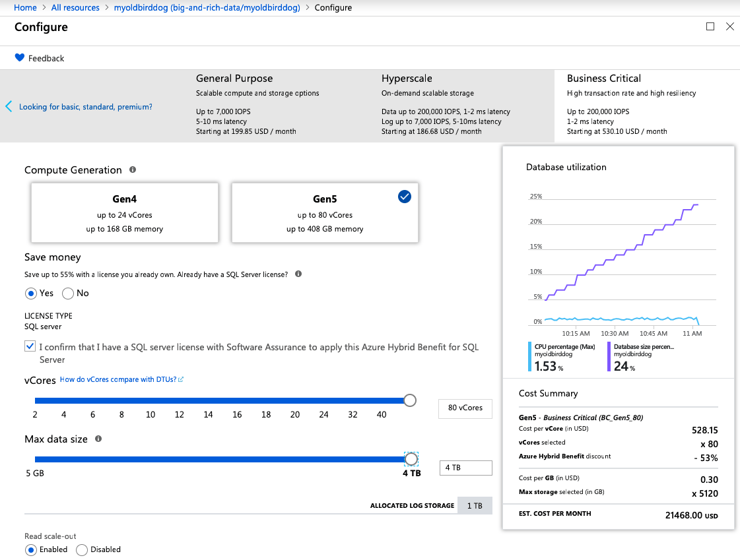Screen dimensions: 740x560
Task: Click the SQL Server license info icon
Action: point(298,274)
